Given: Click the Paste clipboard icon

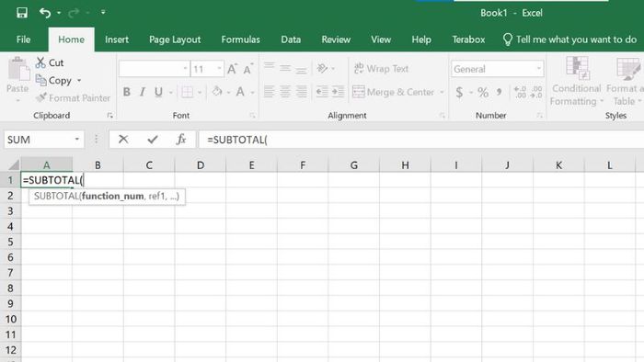Looking at the screenshot, I should [x=18, y=69].
